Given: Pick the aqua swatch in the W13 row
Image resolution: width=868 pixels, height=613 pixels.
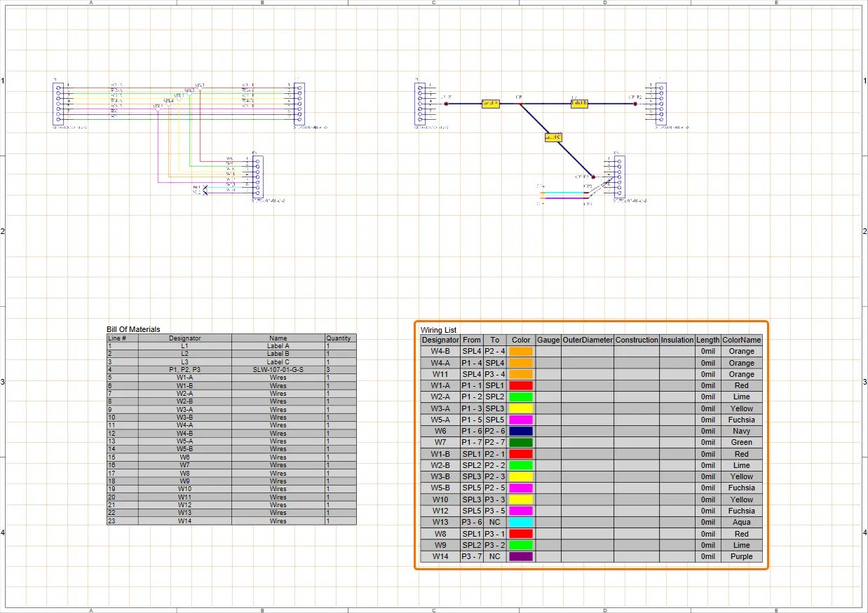Looking at the screenshot, I should click(521, 522).
